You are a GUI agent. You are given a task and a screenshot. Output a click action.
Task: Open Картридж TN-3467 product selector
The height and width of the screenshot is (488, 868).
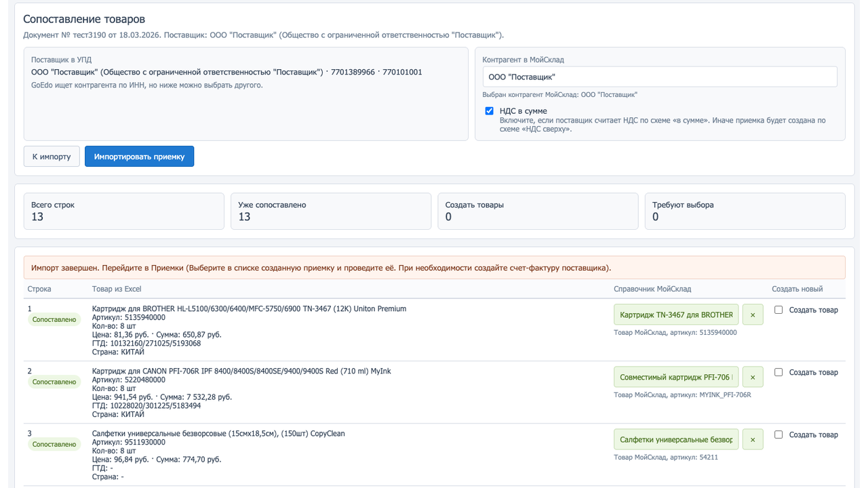coord(676,314)
